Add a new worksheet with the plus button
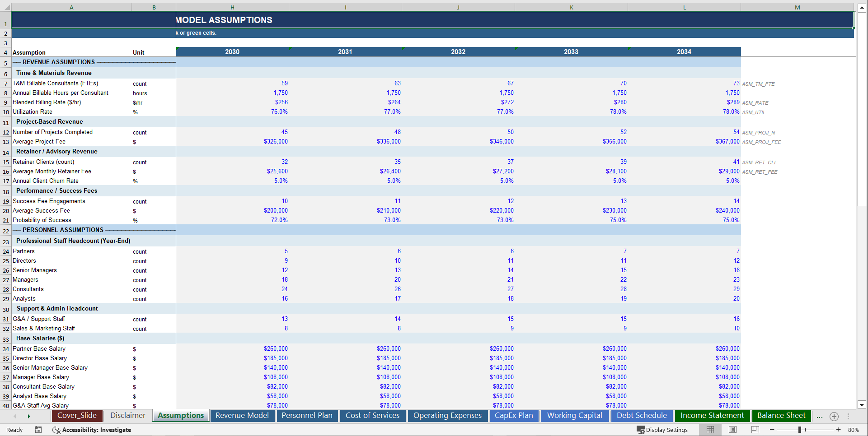Viewport: 868px width, 436px height. pos(834,416)
